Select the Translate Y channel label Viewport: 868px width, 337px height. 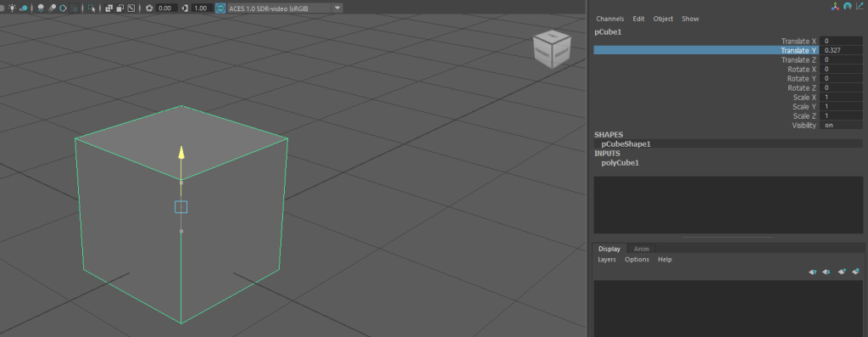pos(798,50)
